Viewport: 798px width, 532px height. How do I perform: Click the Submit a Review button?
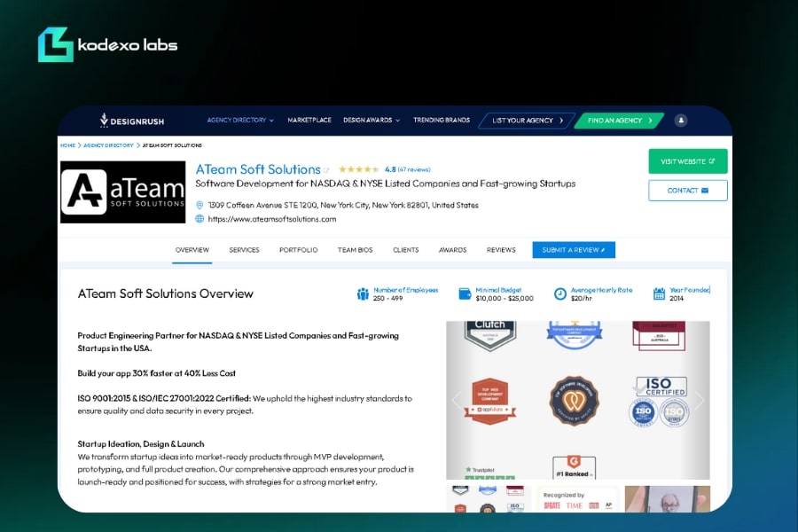click(574, 250)
